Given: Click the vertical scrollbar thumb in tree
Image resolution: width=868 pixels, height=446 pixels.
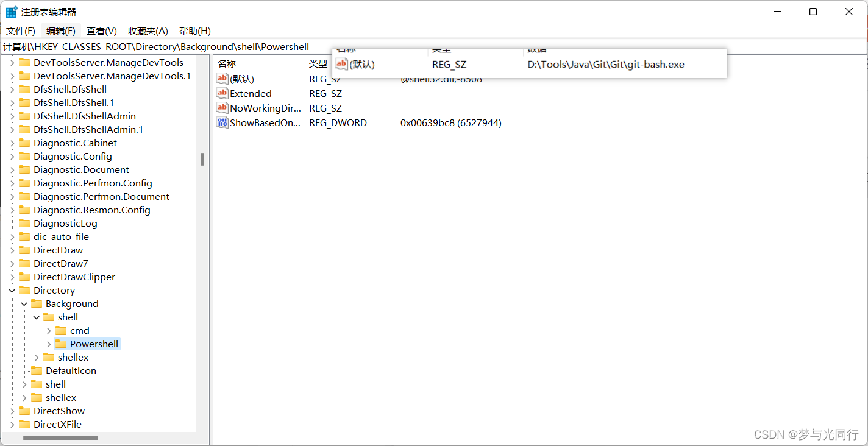Looking at the screenshot, I should click(202, 159).
